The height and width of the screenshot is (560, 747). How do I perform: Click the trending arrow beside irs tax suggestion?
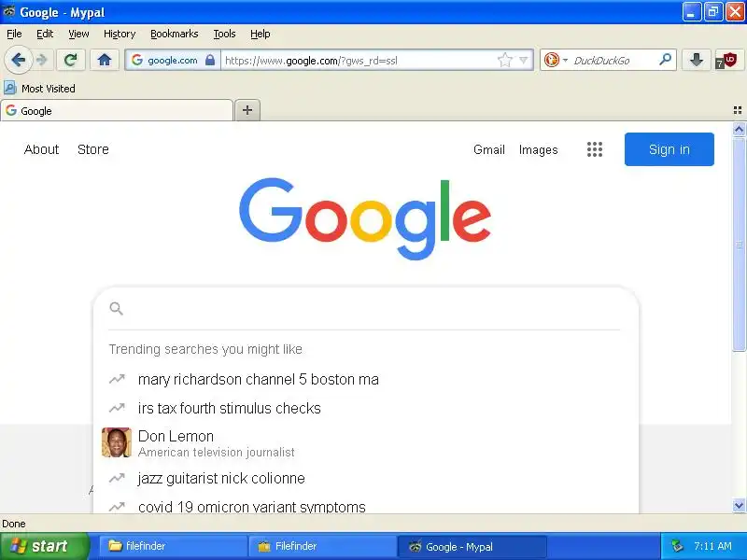coord(117,408)
